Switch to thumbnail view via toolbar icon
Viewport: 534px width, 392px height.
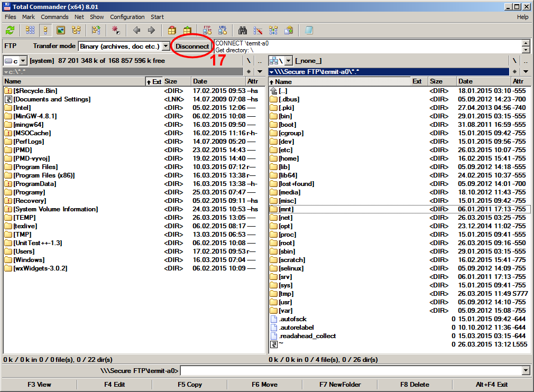pyautogui.click(x=61, y=30)
